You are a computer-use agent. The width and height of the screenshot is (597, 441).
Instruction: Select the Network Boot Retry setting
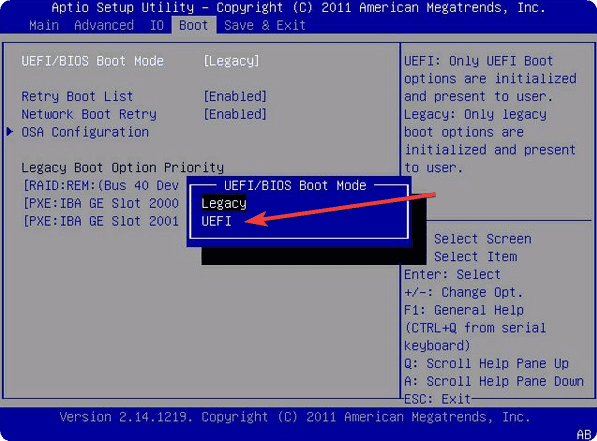tap(89, 114)
